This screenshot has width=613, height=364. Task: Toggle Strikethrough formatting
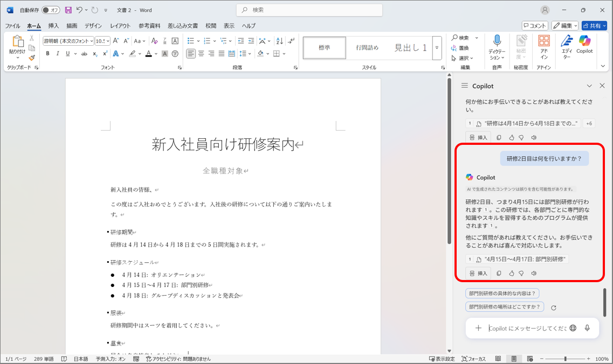coord(84,53)
